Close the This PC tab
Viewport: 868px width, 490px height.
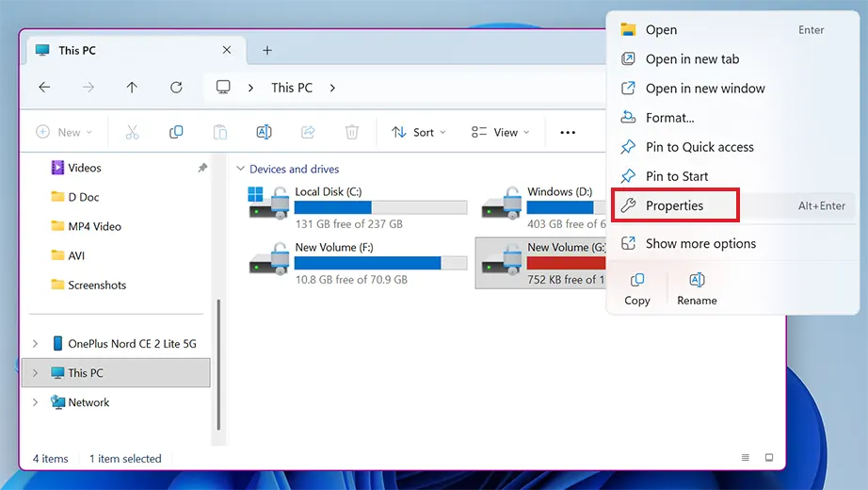[226, 50]
